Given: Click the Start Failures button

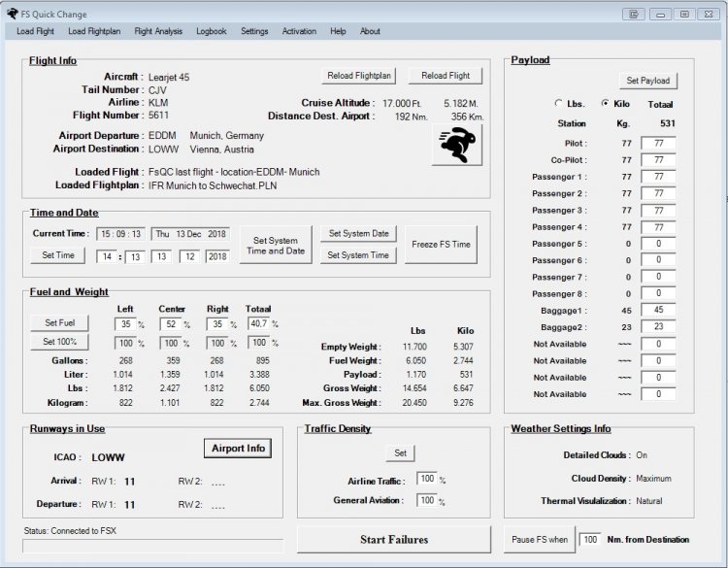Looking at the screenshot, I should tap(394, 540).
